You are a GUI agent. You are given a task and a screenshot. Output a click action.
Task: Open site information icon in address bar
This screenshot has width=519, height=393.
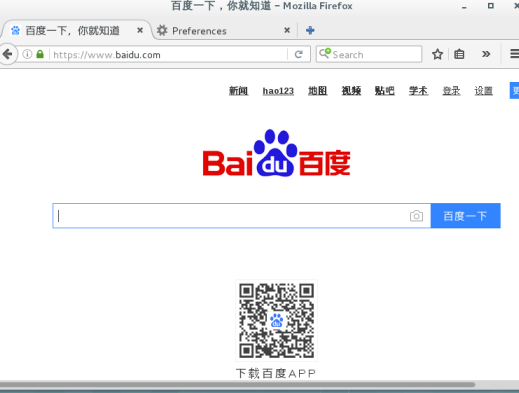click(x=27, y=54)
